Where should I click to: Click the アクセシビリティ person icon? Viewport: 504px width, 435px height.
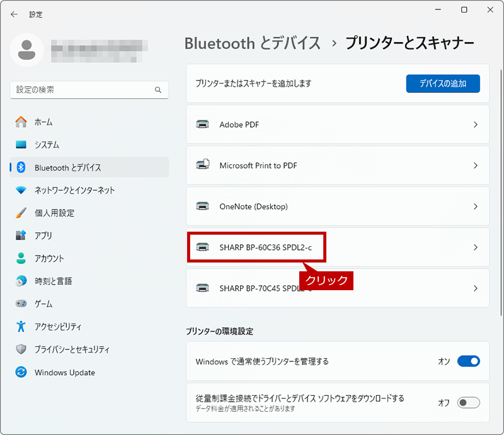coord(21,327)
